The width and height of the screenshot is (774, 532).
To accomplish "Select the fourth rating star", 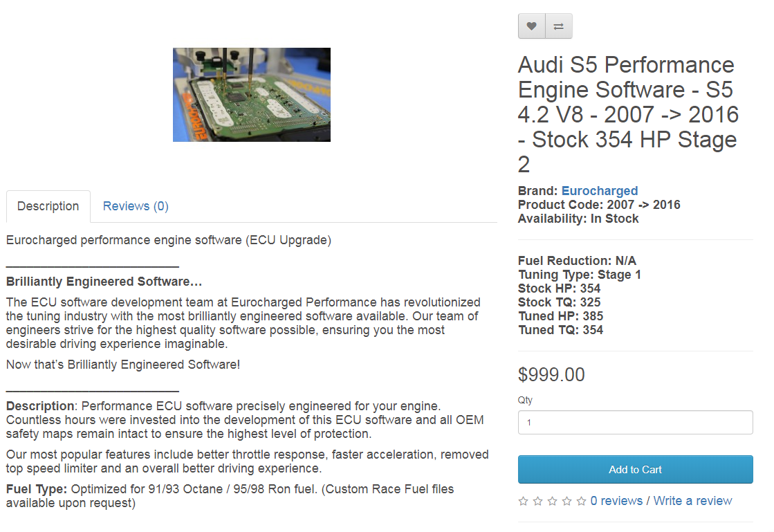I will coord(566,500).
